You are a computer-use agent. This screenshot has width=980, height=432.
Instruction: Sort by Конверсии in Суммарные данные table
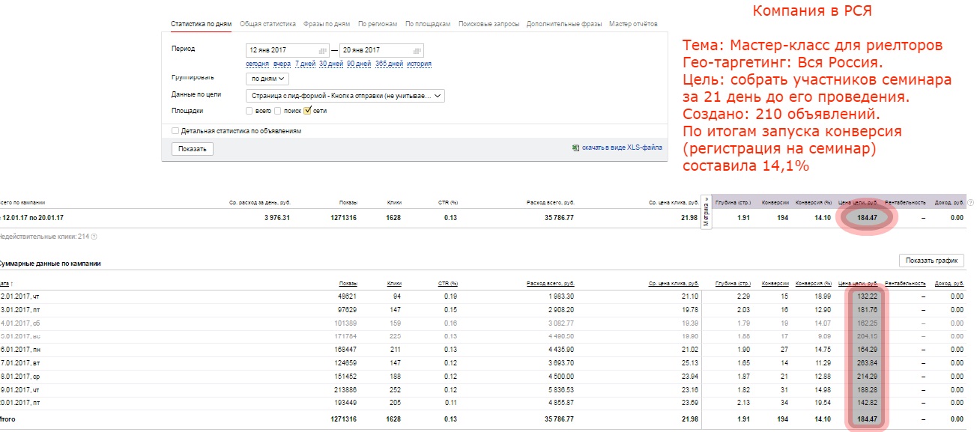pos(775,284)
